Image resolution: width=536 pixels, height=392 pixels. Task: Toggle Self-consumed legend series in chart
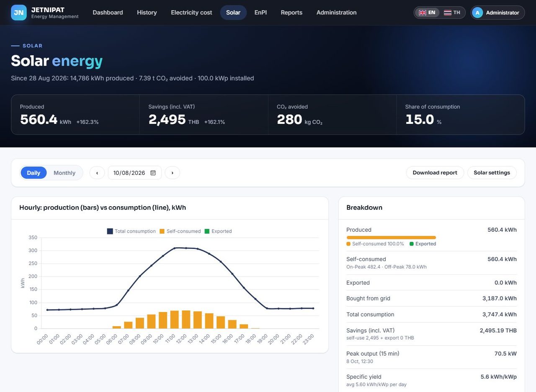180,231
